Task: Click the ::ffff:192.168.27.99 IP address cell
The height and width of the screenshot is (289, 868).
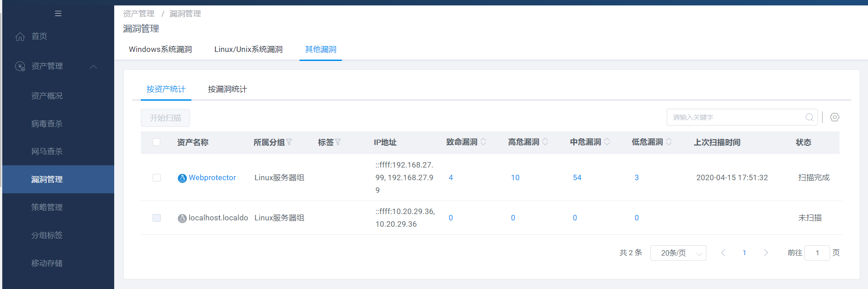Action: pyautogui.click(x=404, y=177)
